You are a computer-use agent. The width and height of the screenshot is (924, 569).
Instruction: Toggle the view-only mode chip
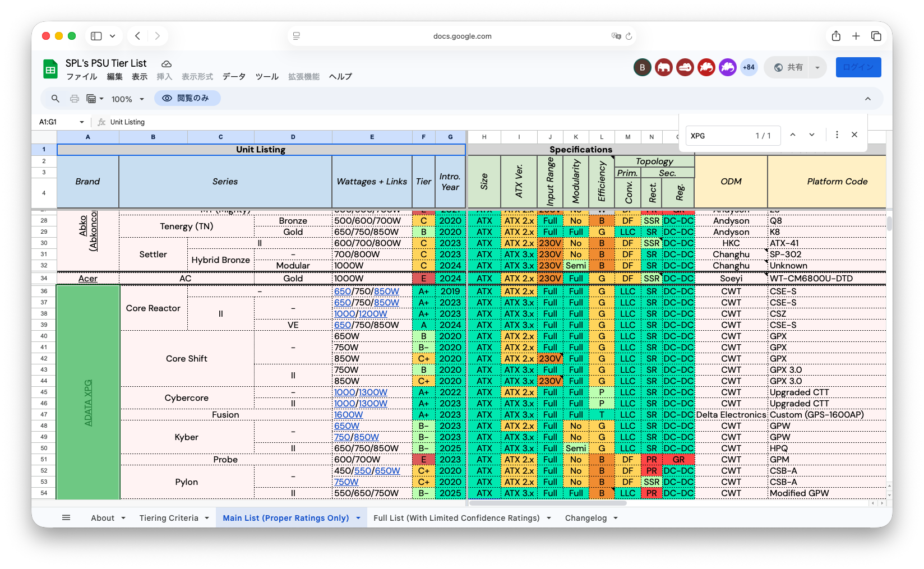pos(187,98)
